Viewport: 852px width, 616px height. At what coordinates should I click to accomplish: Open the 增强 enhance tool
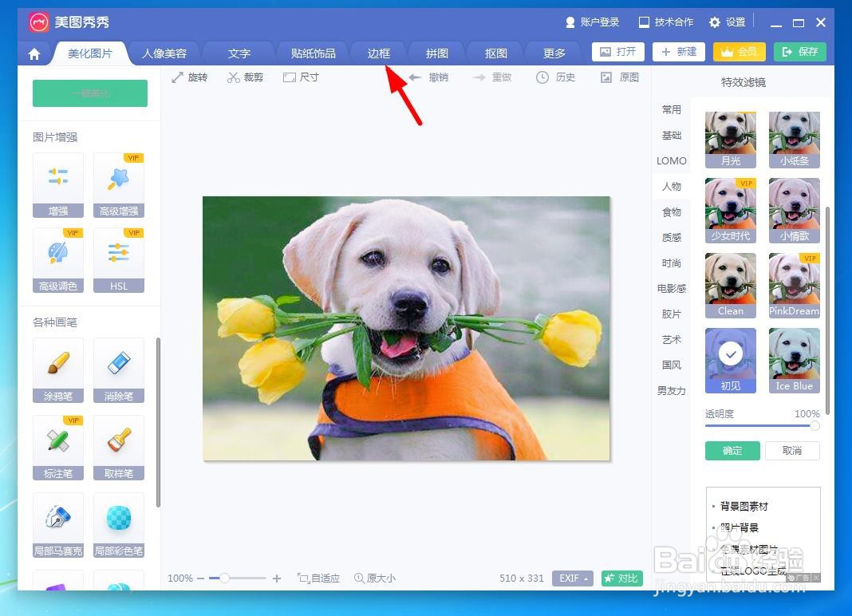(58, 185)
